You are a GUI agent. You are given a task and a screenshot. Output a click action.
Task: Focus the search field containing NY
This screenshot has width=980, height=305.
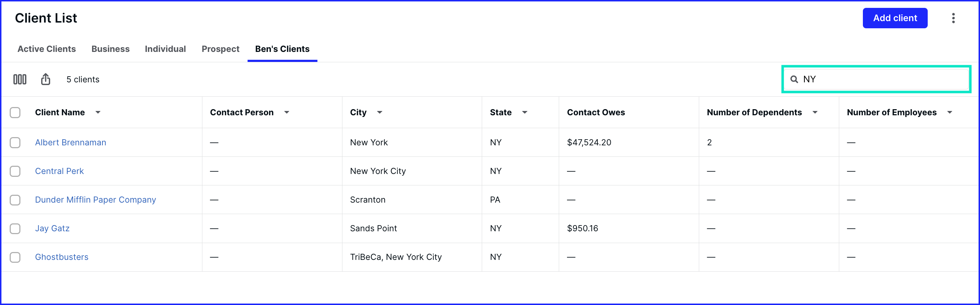click(876, 79)
